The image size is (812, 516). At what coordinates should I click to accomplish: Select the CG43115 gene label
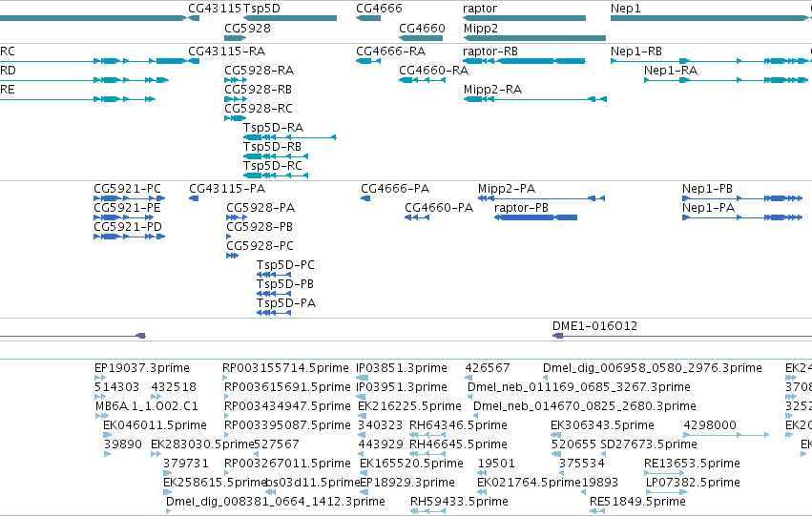215,9
